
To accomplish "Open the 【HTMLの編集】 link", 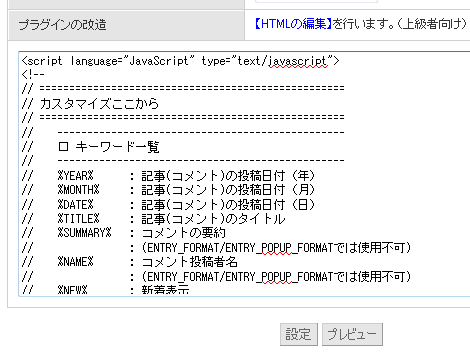I will 293,24.
